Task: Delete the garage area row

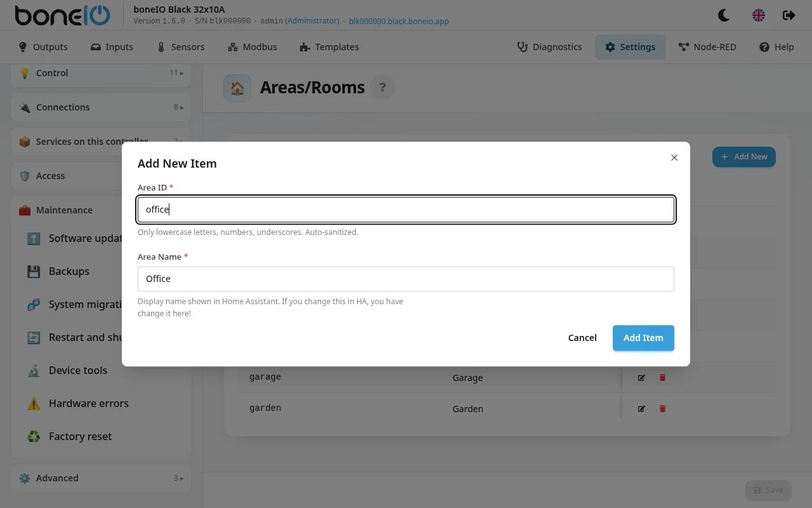Action: [x=663, y=377]
